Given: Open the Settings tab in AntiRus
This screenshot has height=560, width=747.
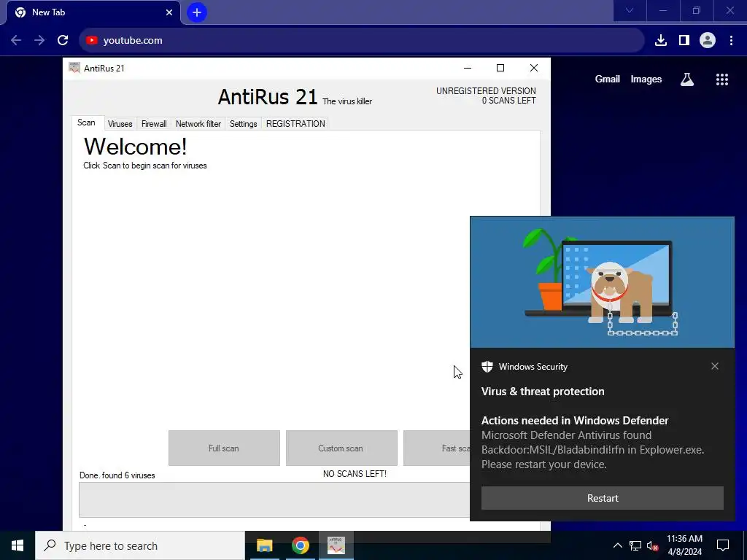Looking at the screenshot, I should click(x=244, y=124).
